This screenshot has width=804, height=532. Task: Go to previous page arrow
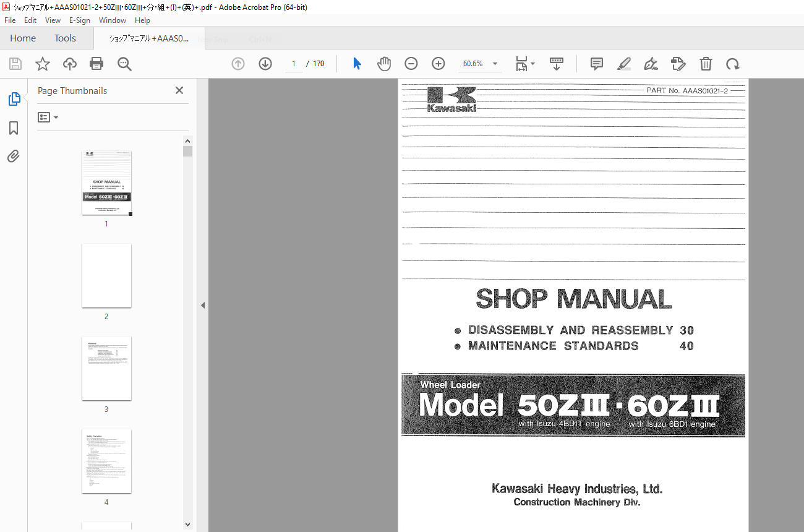click(x=238, y=64)
